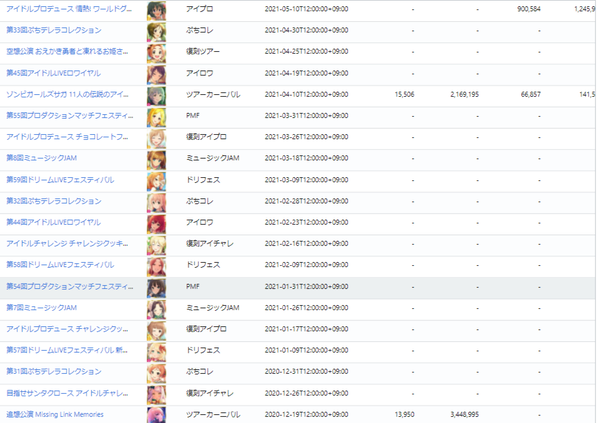Select the value 66,857

pos(531,94)
